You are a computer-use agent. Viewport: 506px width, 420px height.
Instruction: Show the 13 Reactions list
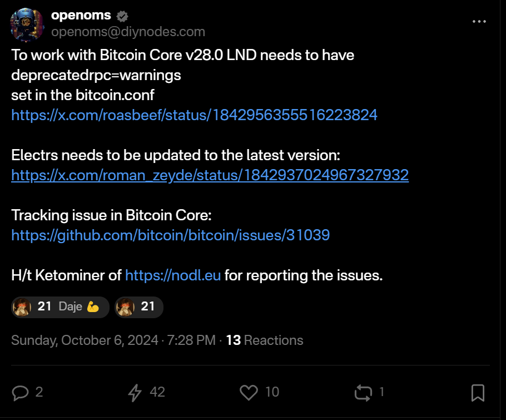tap(265, 340)
